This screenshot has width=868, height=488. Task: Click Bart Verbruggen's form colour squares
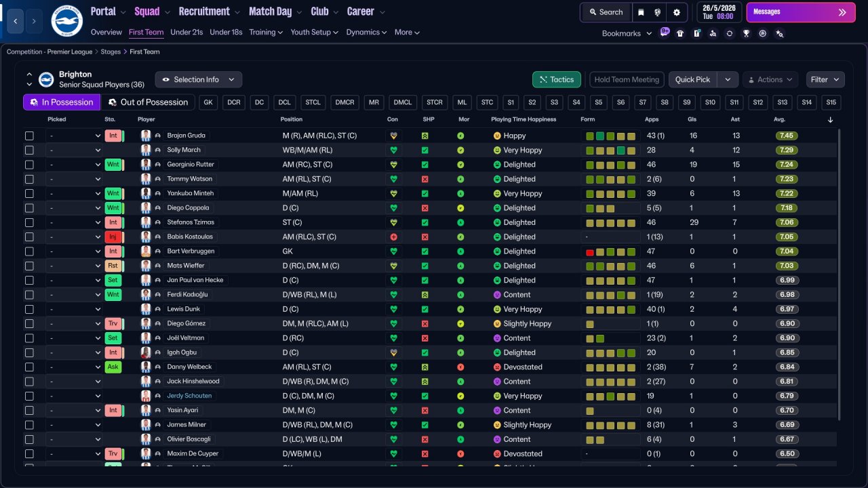(x=610, y=251)
